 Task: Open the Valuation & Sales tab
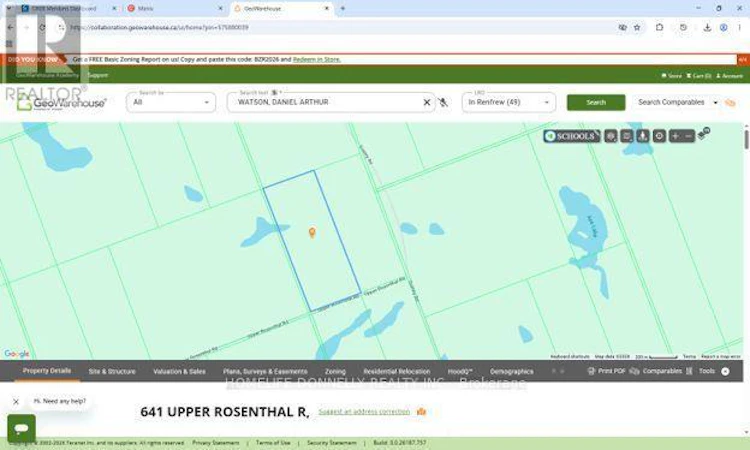pos(179,372)
